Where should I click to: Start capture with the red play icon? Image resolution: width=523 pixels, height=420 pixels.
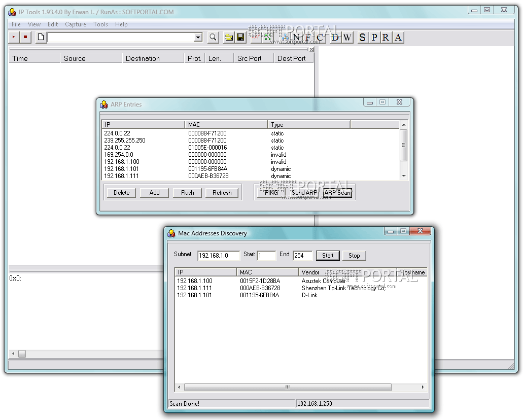(x=14, y=37)
